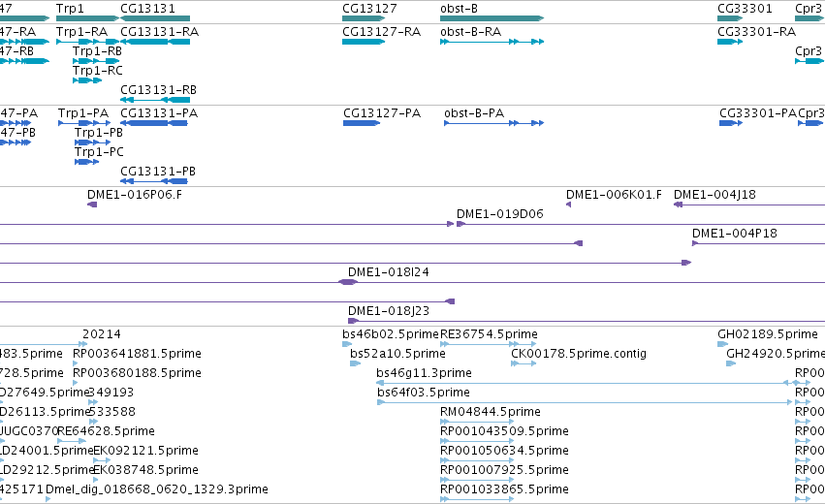Select the CG13131-PA protein label
This screenshot has height=504, width=825.
[x=159, y=113]
